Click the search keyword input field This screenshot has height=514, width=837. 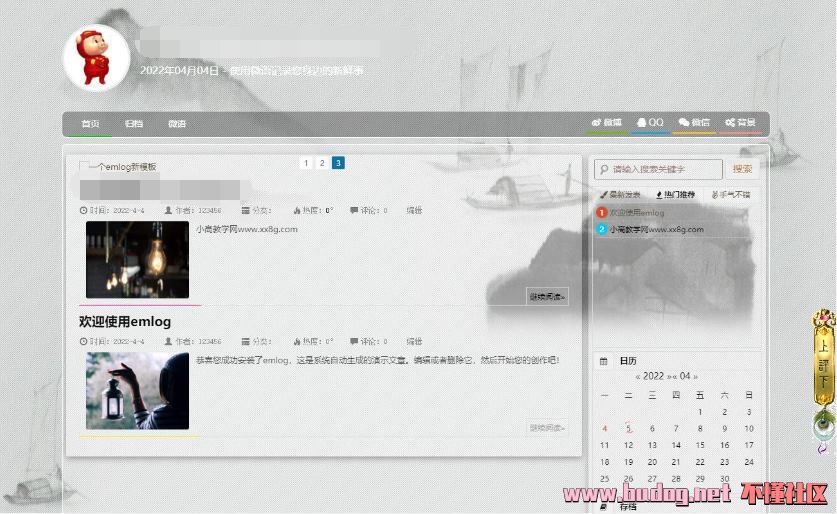pos(658,169)
